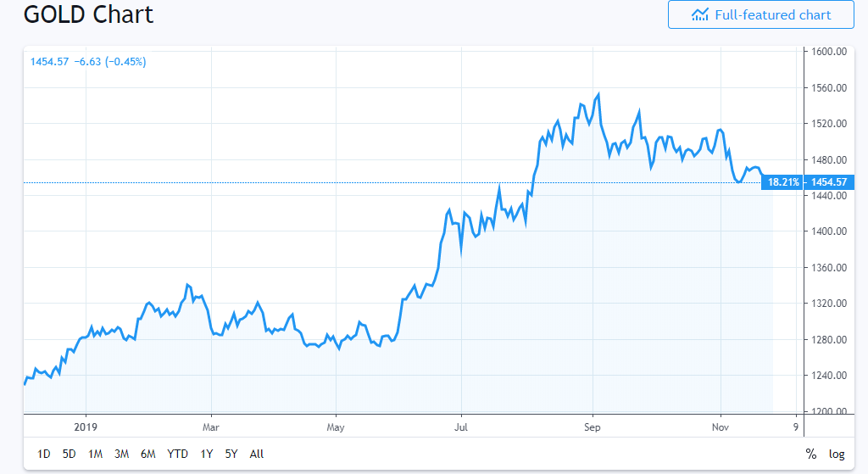Select the 1D time range
The height and width of the screenshot is (474, 868).
(x=44, y=454)
